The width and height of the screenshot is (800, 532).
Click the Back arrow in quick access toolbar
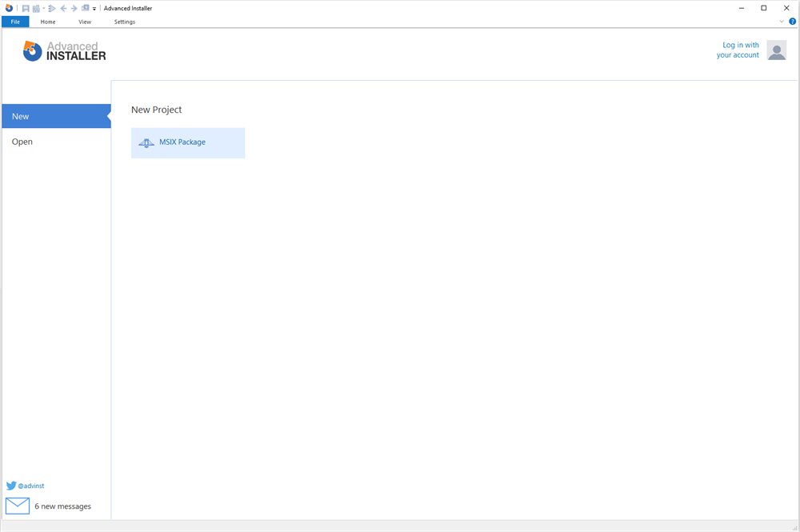[x=63, y=8]
